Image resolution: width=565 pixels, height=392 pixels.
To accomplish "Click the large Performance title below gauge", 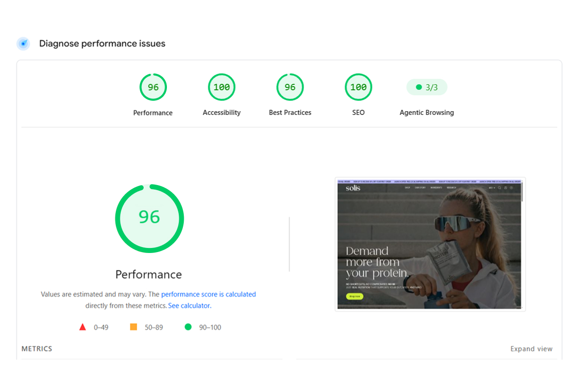I will click(x=149, y=274).
